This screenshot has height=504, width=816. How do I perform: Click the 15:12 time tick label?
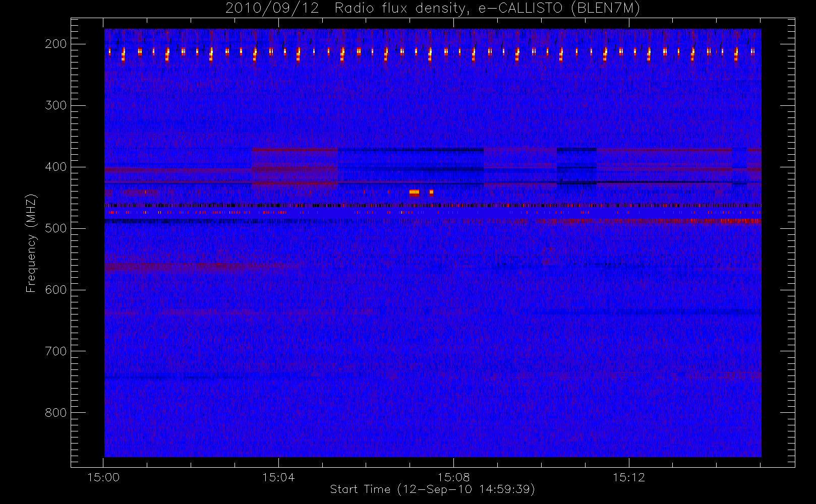tap(629, 477)
